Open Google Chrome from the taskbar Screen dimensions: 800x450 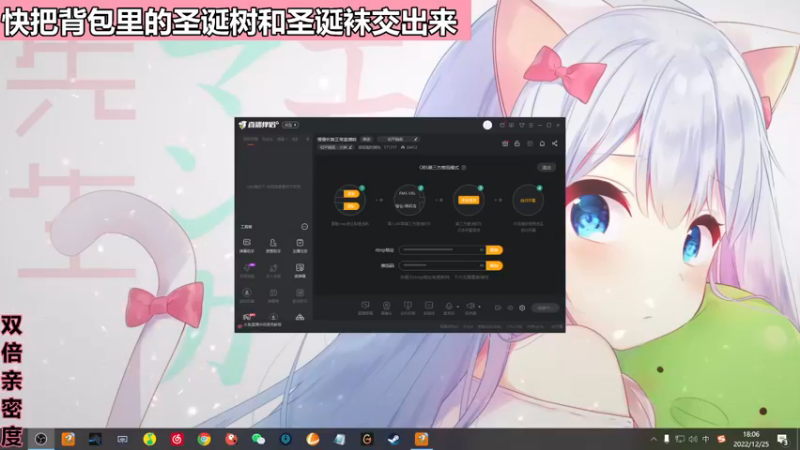coord(204,439)
